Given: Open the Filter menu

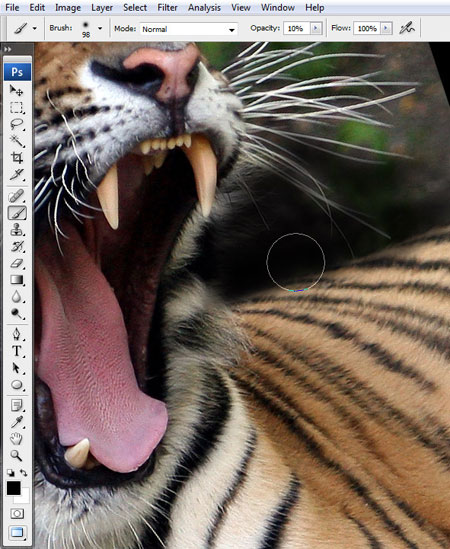Looking at the screenshot, I should (x=167, y=7).
